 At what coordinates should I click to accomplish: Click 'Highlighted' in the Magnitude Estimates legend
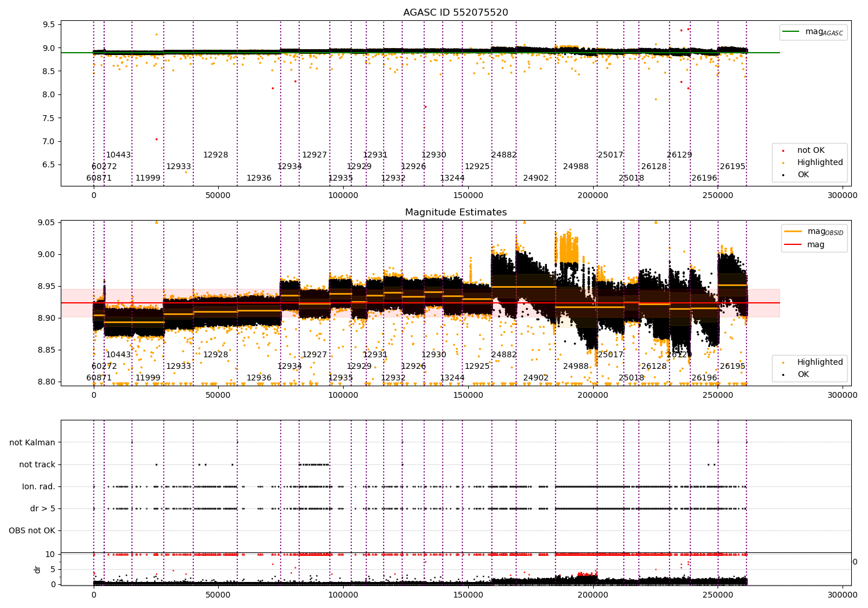[x=820, y=362]
